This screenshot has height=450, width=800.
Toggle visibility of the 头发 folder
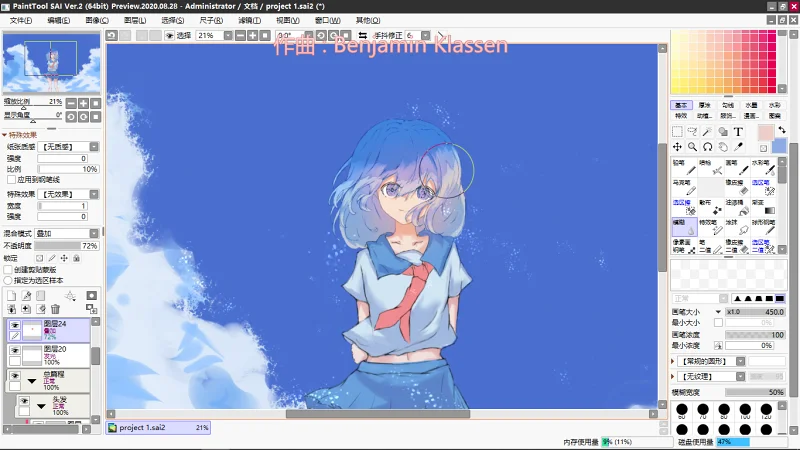[x=24, y=401]
